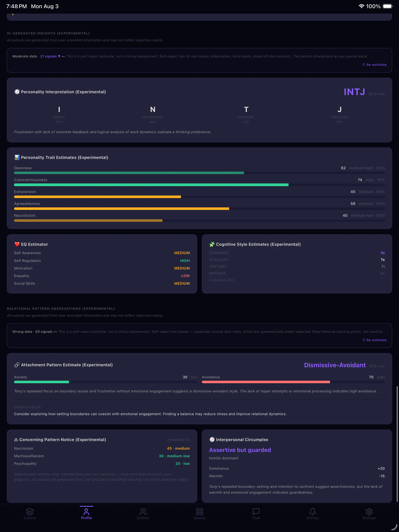Tap the Anxiety score bar

pos(105,382)
